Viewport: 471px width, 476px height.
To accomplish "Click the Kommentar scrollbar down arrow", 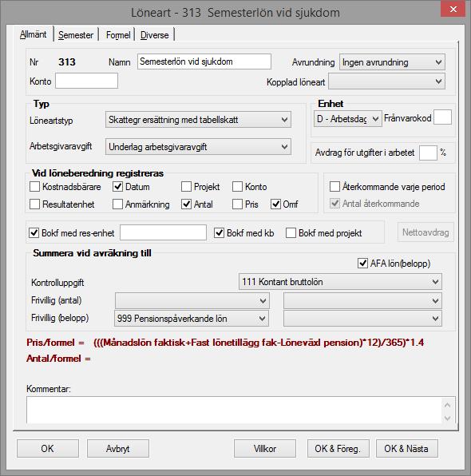I will pyautogui.click(x=447, y=418).
